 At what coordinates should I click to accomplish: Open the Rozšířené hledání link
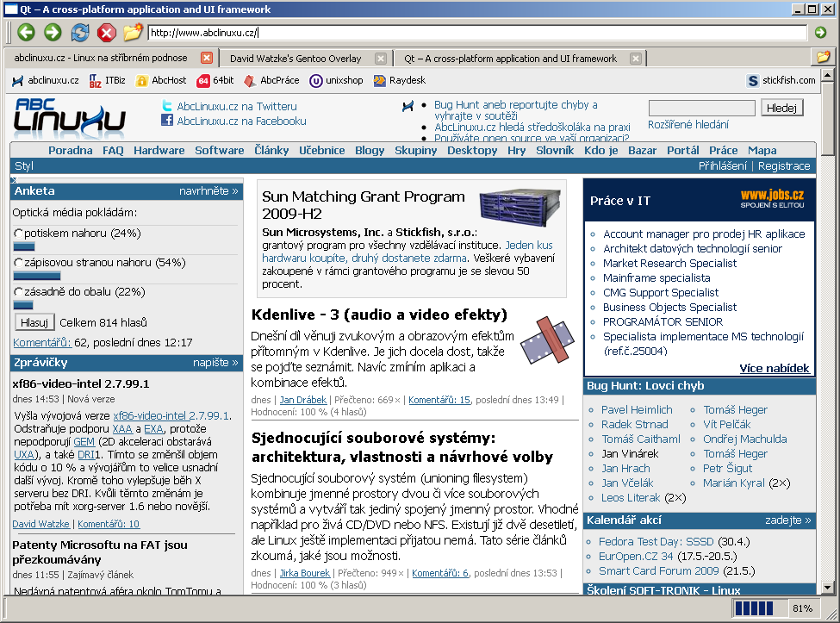688,125
